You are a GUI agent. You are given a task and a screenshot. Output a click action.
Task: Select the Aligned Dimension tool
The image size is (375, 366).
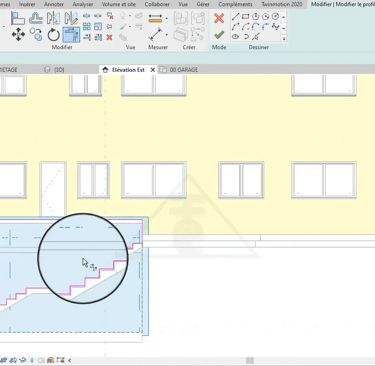point(155,18)
